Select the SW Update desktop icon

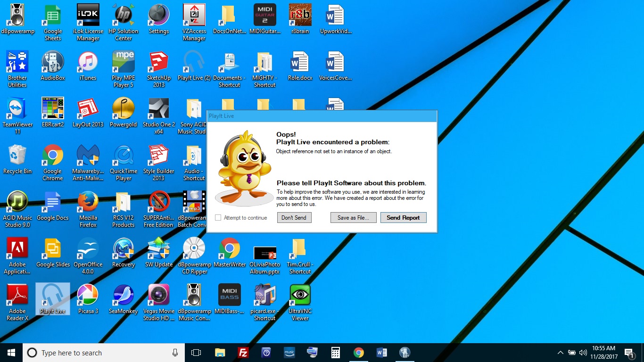click(x=159, y=253)
